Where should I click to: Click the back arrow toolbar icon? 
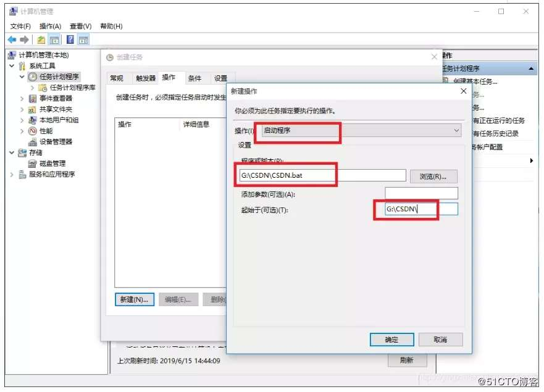[x=12, y=40]
